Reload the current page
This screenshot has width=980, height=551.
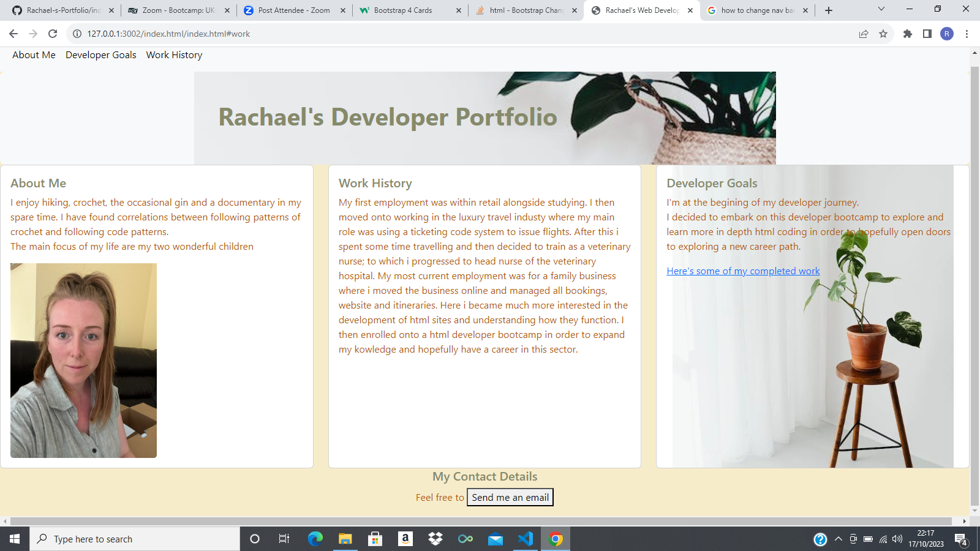[x=51, y=34]
